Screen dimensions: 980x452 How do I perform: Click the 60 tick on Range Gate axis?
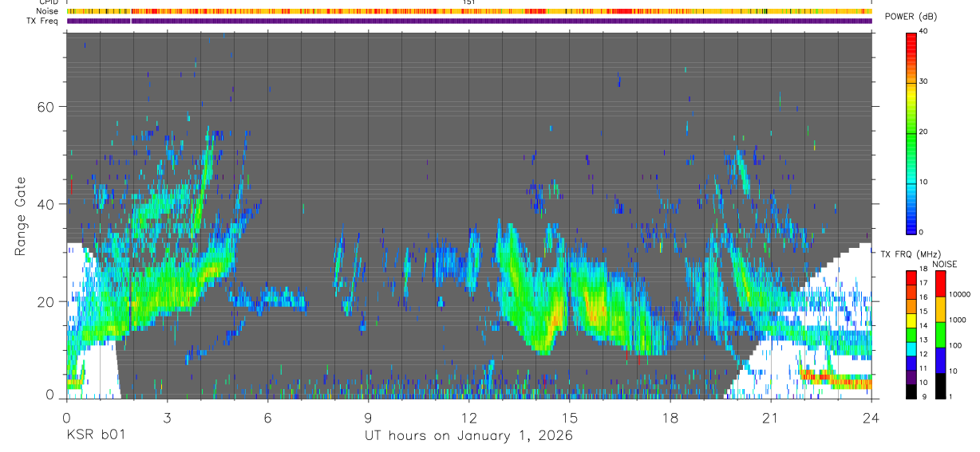[x=48, y=107]
